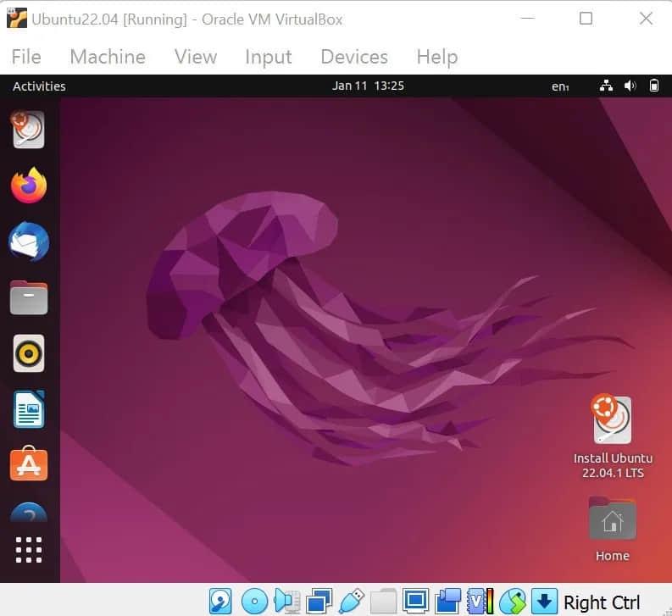
Task: Open LibreOffice Writer from the dock
Action: pyautogui.click(x=29, y=409)
